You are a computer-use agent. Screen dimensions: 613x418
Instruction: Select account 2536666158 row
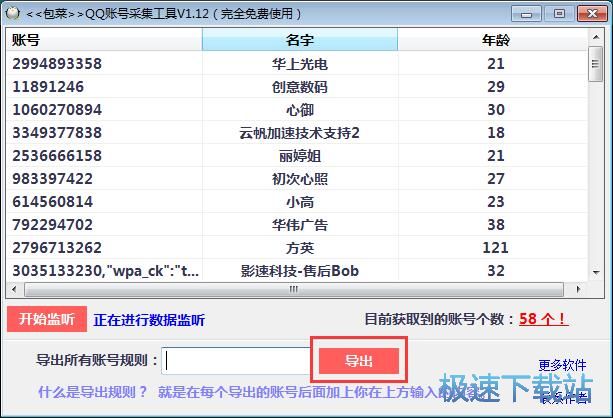[297, 156]
